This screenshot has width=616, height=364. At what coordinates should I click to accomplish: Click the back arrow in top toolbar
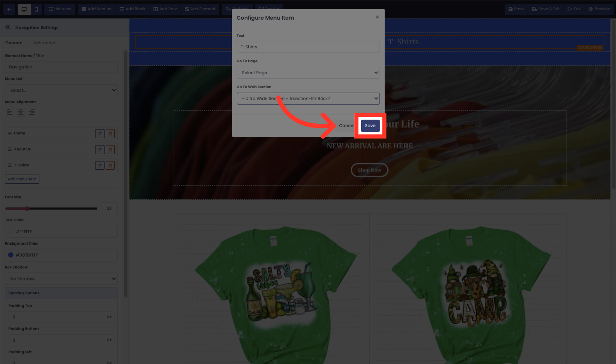click(9, 9)
